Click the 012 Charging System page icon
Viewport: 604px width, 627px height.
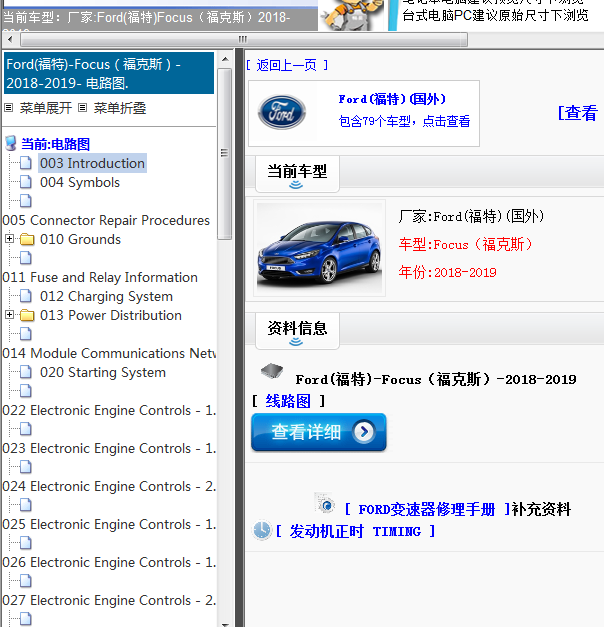[26, 296]
